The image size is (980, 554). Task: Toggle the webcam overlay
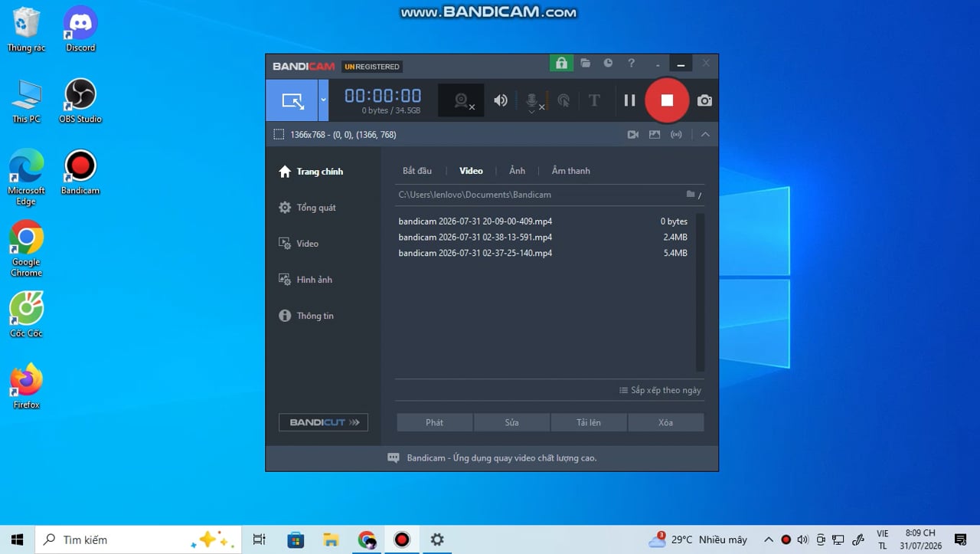(x=461, y=100)
